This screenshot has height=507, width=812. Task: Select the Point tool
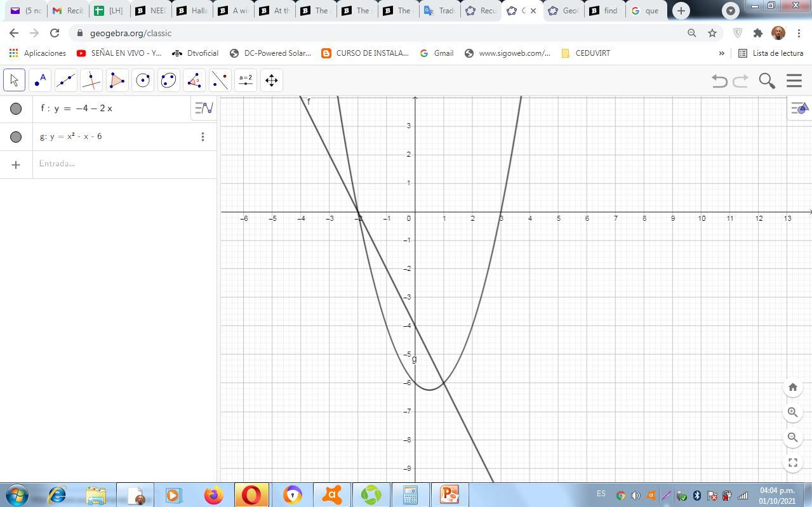(x=40, y=81)
